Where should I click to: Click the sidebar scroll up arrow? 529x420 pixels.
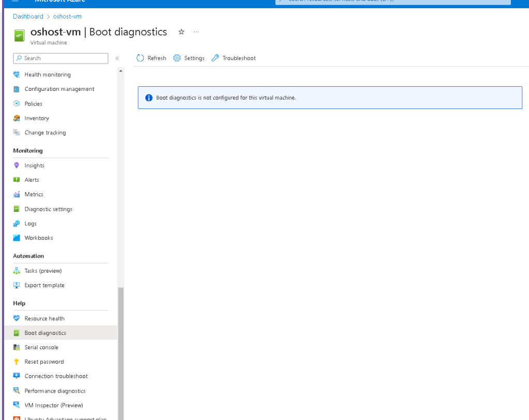pyautogui.click(x=121, y=71)
